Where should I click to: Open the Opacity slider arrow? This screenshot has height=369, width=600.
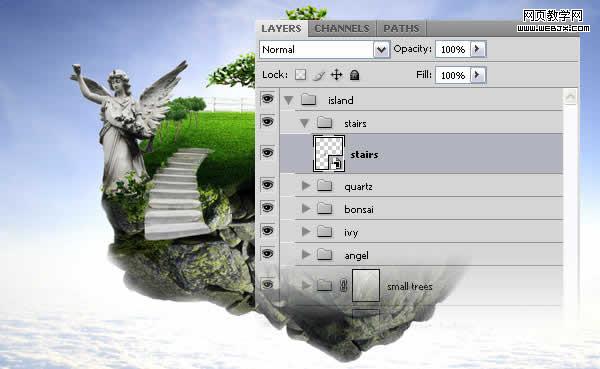tap(477, 49)
